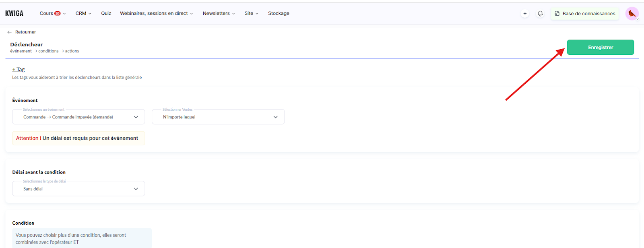This screenshot has width=644, height=248.
Task: Expand the Cours menu
Action: tap(47, 13)
